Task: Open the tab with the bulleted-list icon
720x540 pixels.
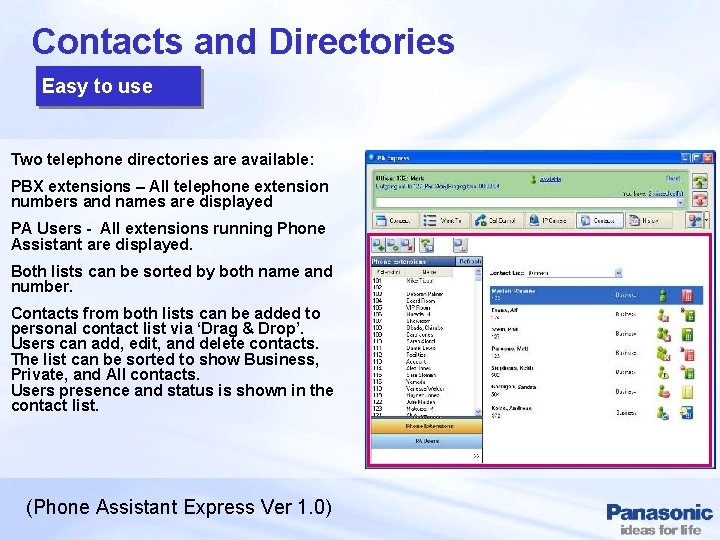Action: point(443,221)
